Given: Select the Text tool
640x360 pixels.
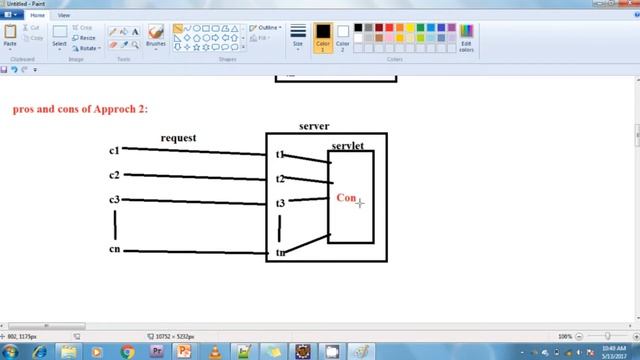Looking at the screenshot, I should pos(135,32).
